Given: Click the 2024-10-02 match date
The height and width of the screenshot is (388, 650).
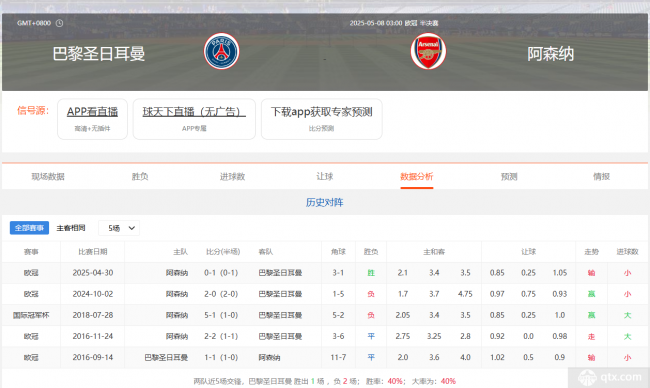Looking at the screenshot, I should (x=93, y=294).
